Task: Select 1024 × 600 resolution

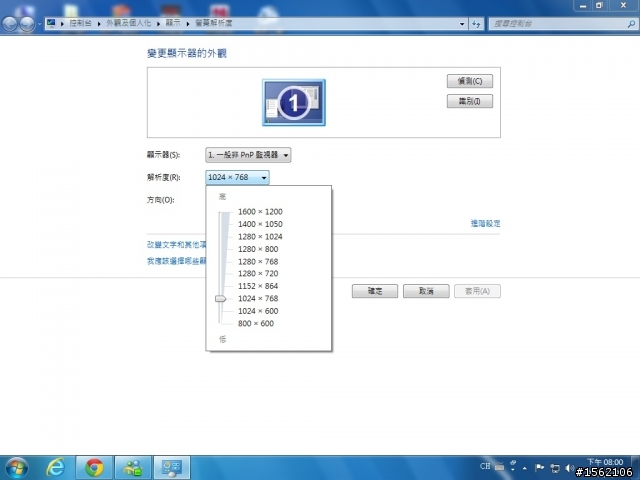Action: pos(258,311)
